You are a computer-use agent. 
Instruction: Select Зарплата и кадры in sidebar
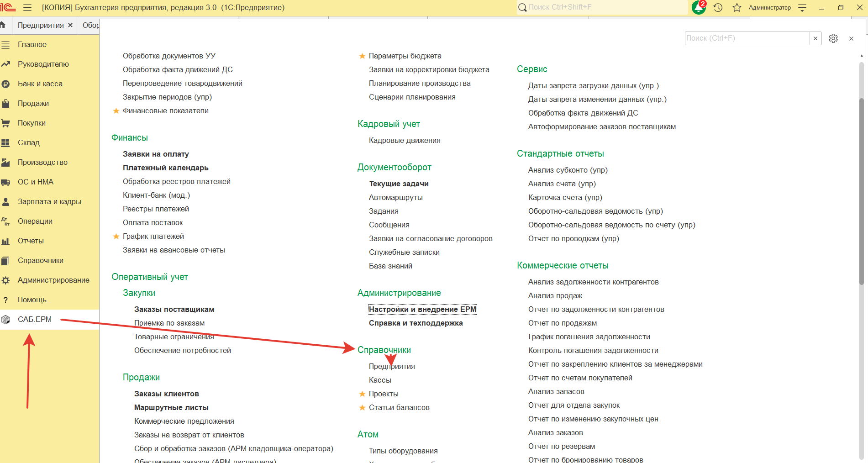coord(49,202)
